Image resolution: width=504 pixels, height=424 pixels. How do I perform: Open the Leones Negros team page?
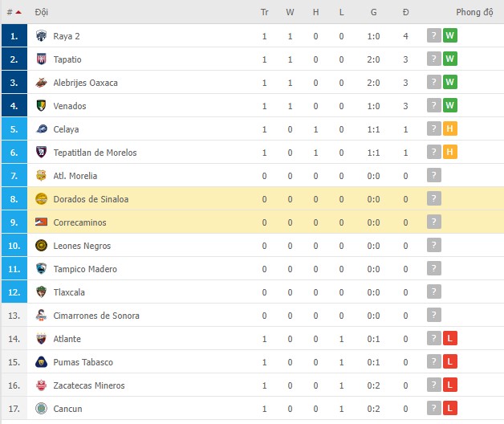tap(82, 246)
